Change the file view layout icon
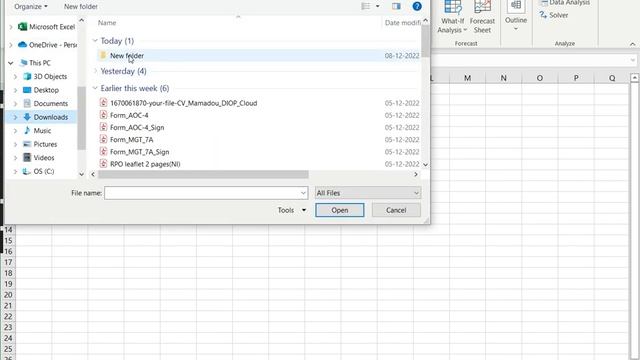This screenshot has height=360, width=640. coord(366,6)
